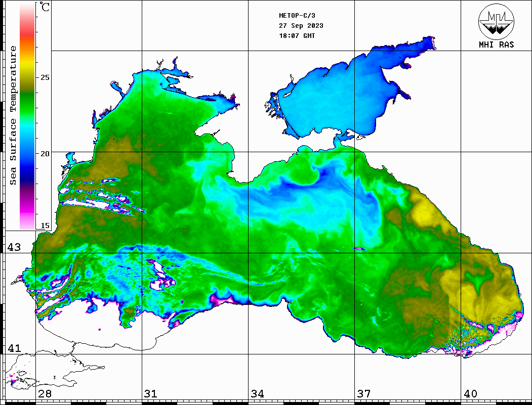
Task: Click the '27 Sep 2023' date text
Action: click(x=301, y=26)
